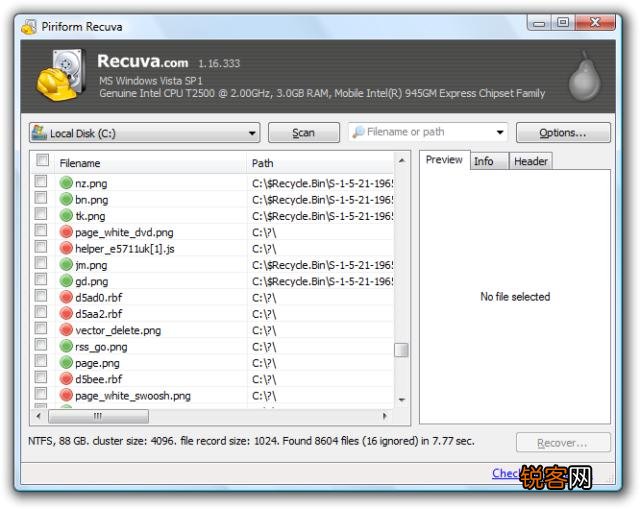
Task: Click the Recuva hard hat drive logo
Action: coord(61,76)
